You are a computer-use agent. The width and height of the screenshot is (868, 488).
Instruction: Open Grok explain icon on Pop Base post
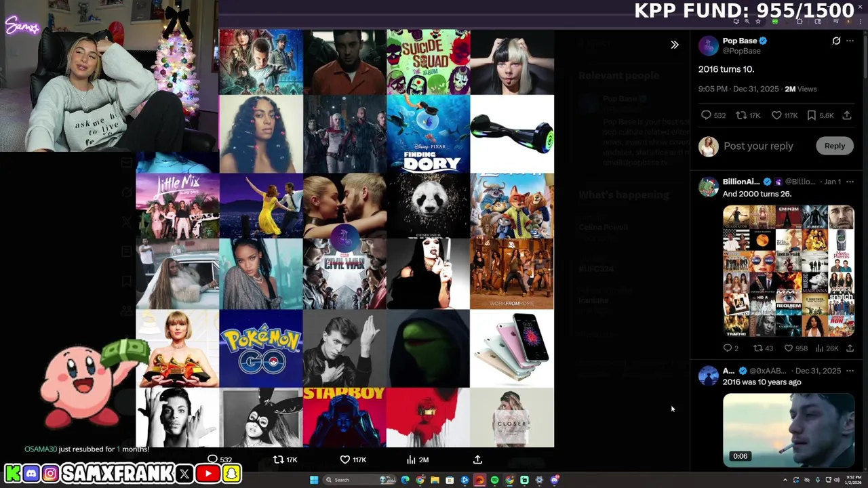coord(836,41)
